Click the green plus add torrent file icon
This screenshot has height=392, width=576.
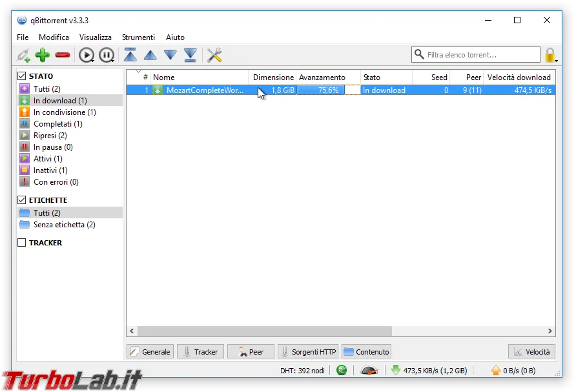[x=43, y=55]
